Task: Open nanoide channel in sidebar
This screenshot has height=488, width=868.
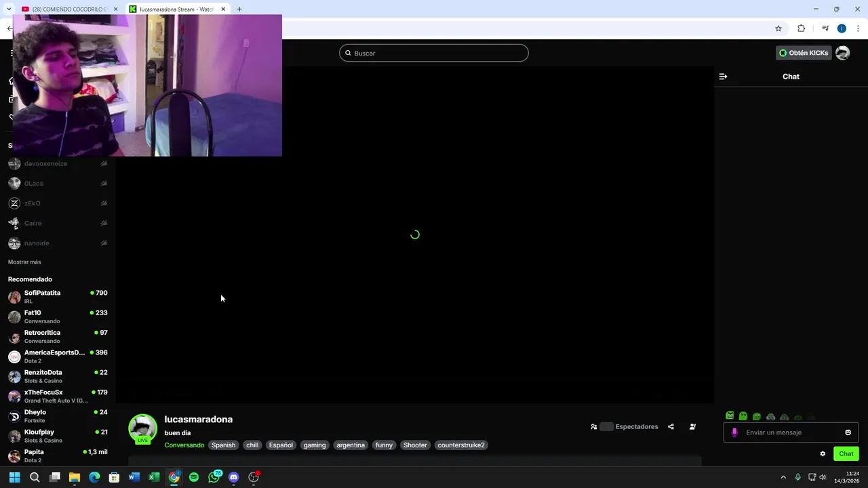Action: pos(58,243)
